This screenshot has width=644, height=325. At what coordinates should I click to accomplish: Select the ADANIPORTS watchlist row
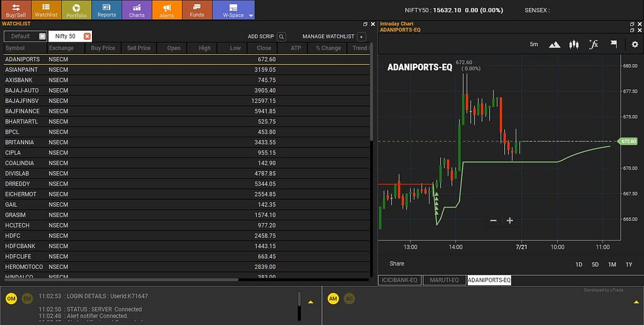pos(187,59)
